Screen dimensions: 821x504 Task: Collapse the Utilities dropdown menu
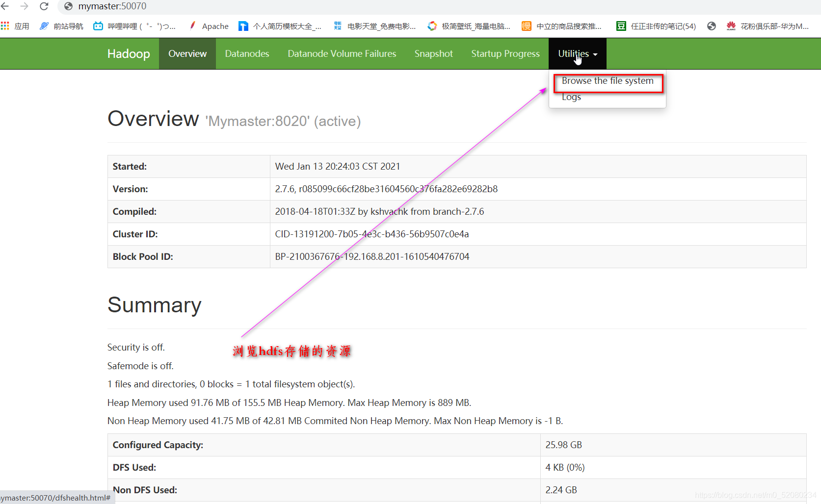(x=578, y=53)
